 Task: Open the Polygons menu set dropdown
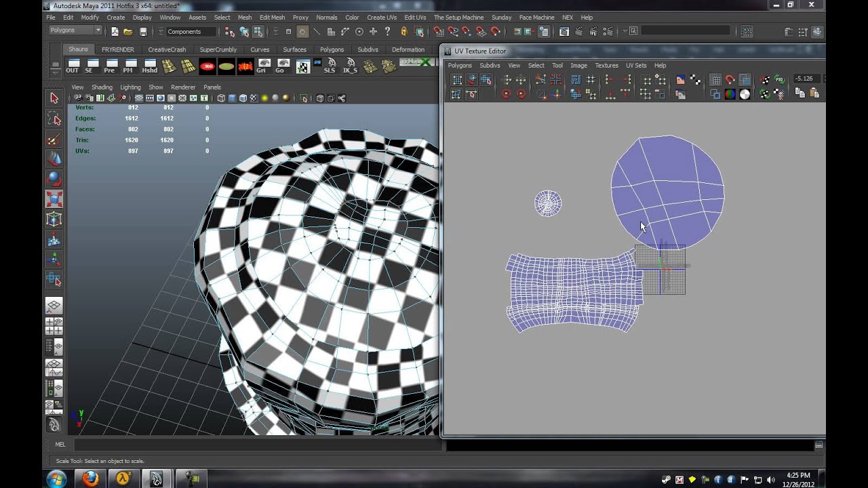[x=98, y=30]
